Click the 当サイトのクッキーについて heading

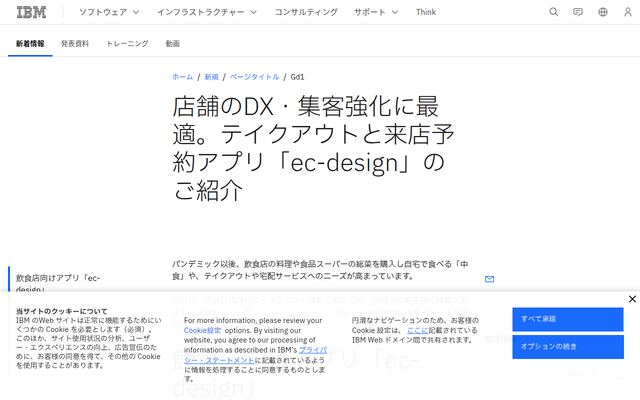tap(62, 311)
